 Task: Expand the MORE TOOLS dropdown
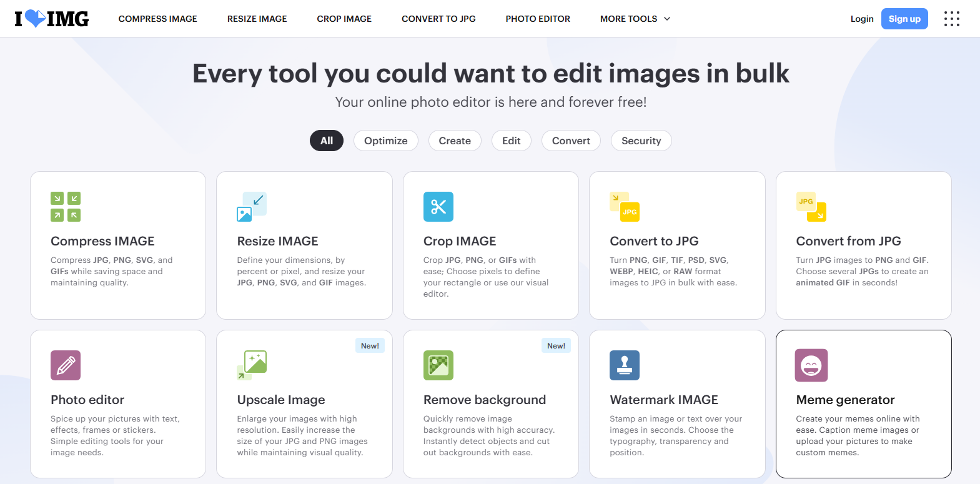click(x=635, y=19)
